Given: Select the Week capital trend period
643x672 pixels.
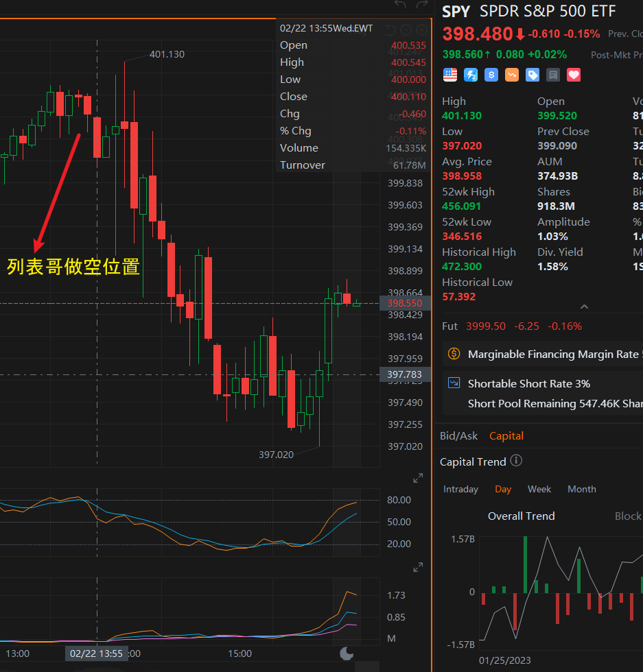Looking at the screenshot, I should pos(539,489).
